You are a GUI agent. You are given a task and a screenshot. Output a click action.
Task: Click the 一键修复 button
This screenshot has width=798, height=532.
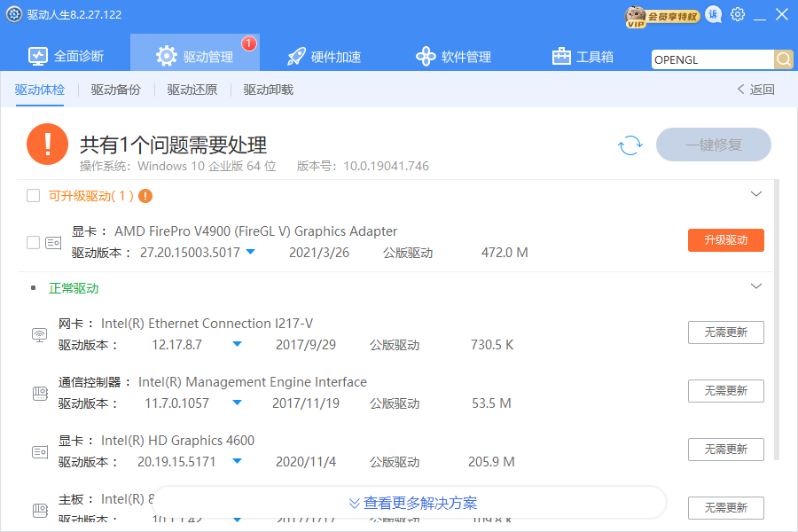pyautogui.click(x=714, y=145)
